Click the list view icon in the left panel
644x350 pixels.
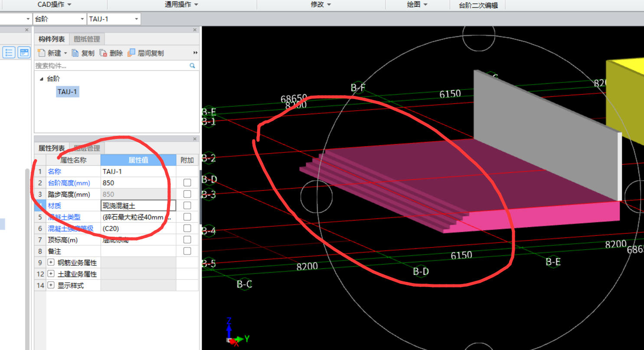pos(9,53)
